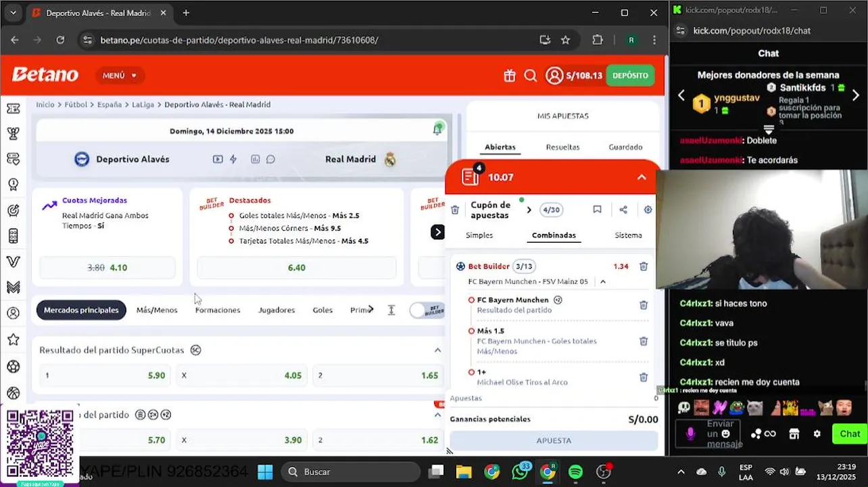This screenshot has height=487, width=868.
Task: Open the gift promotions icon in Betano header
Action: (510, 76)
